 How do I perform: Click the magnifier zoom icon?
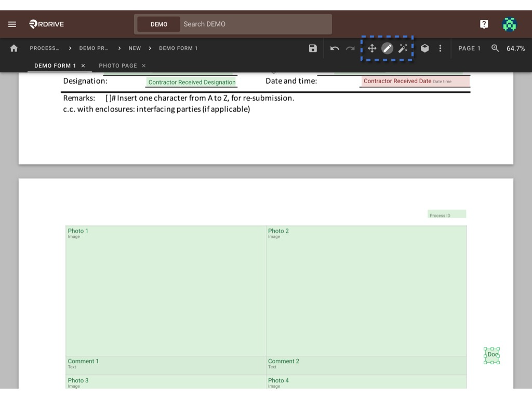[495, 48]
